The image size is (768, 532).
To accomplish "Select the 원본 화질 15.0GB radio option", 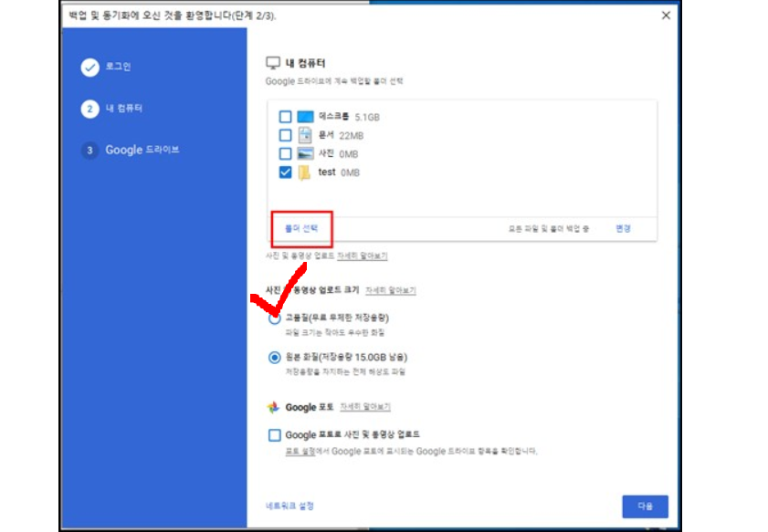I will tap(274, 358).
